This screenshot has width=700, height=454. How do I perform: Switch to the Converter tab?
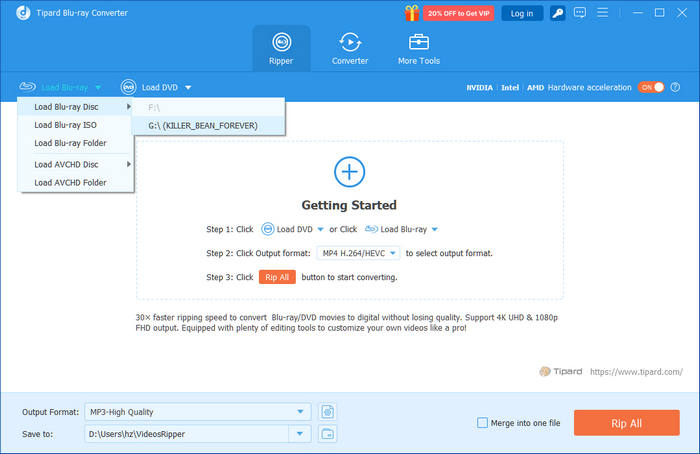(350, 48)
